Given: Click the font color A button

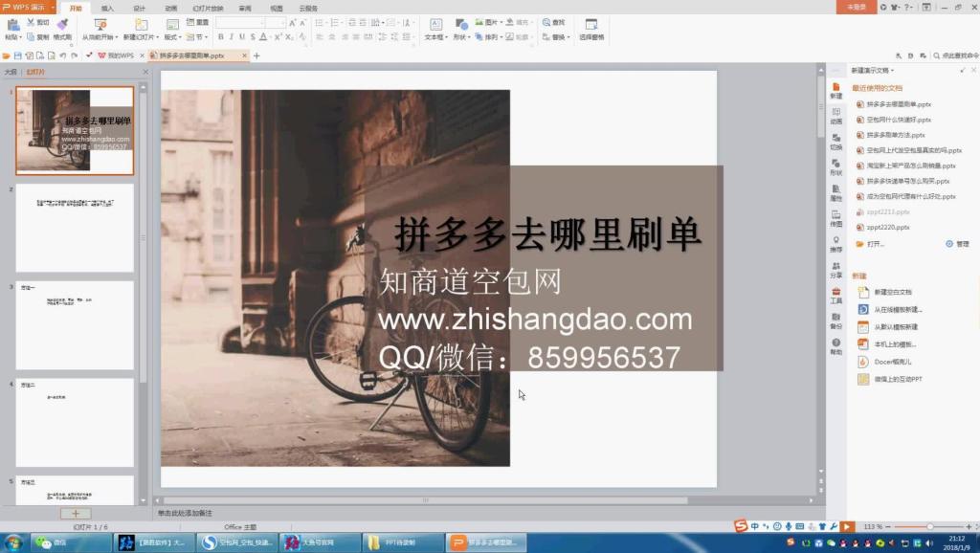Looking at the screenshot, I should tap(263, 37).
